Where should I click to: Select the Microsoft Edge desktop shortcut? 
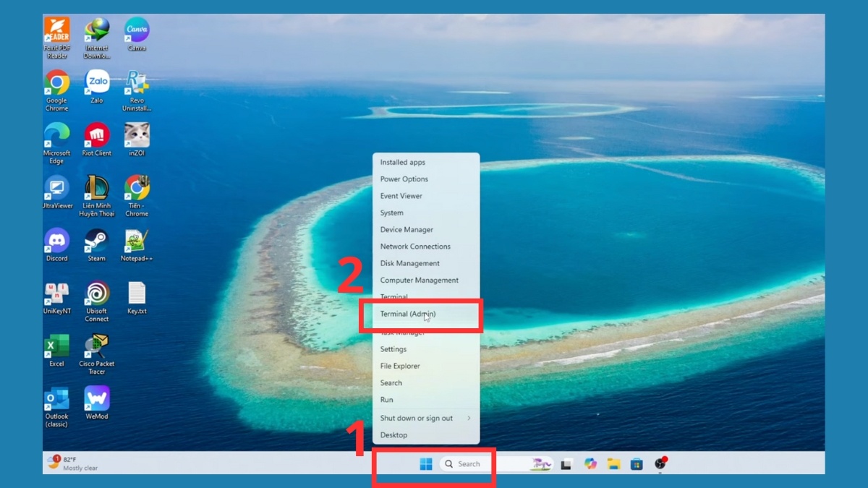[x=56, y=143]
